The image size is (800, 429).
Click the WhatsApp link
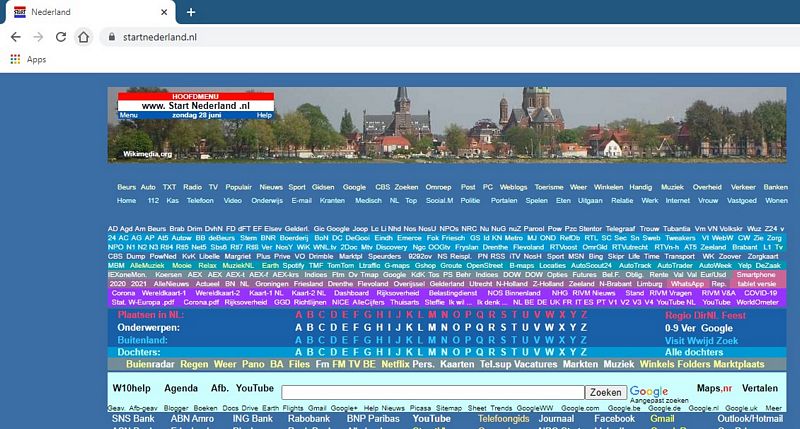[687, 284]
